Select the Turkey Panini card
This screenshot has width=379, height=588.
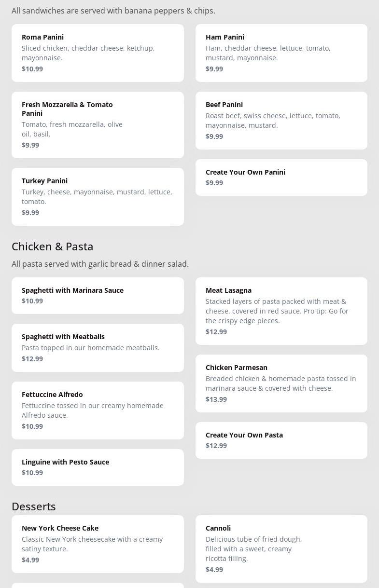pyautogui.click(x=98, y=196)
